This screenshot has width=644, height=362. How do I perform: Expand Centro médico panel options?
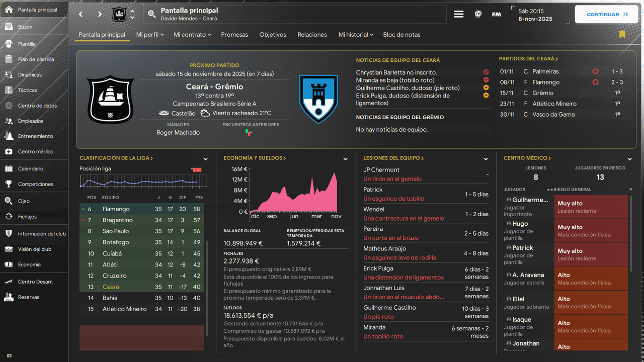[629, 159]
